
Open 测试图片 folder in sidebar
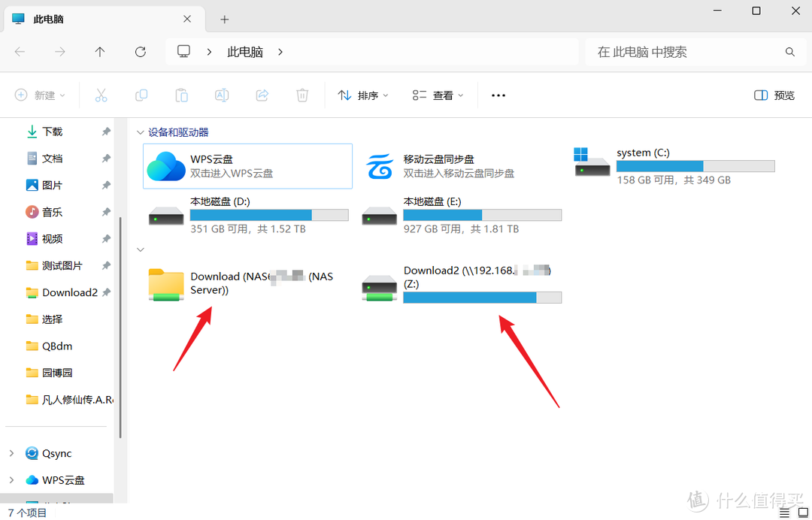click(x=61, y=266)
